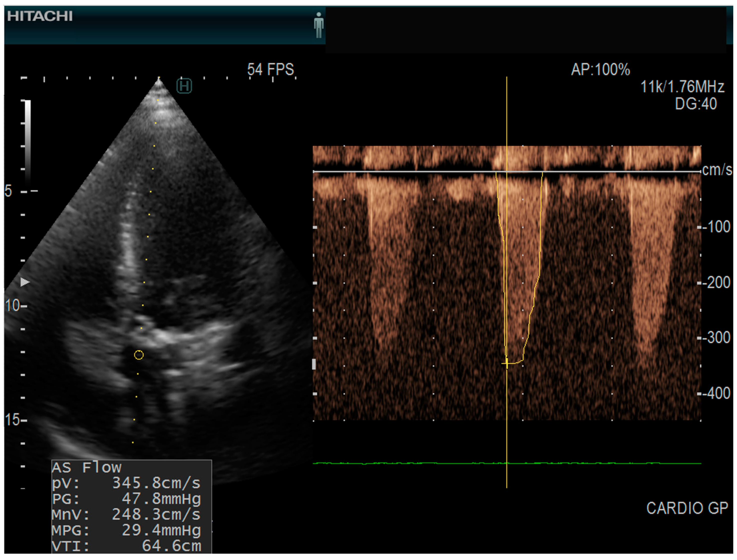Click the MnV 248.3cm/s reading
Image resolution: width=737 pixels, height=560 pixels.
click(x=126, y=514)
